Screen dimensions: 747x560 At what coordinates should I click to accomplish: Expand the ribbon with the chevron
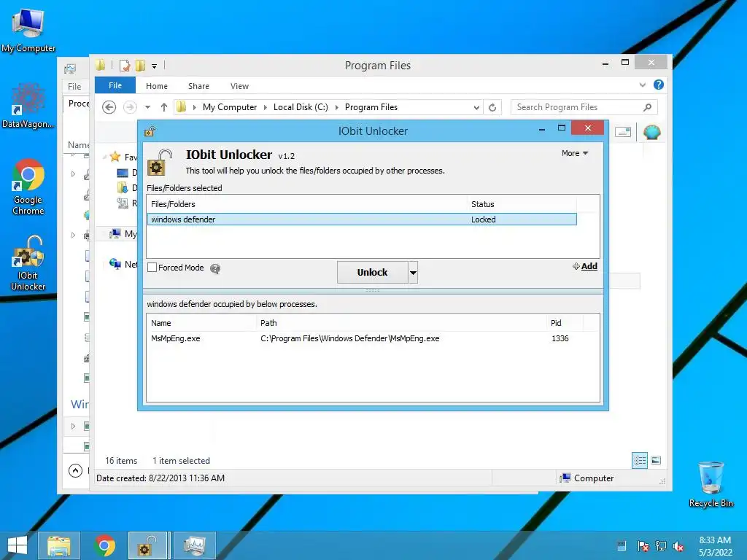click(643, 85)
